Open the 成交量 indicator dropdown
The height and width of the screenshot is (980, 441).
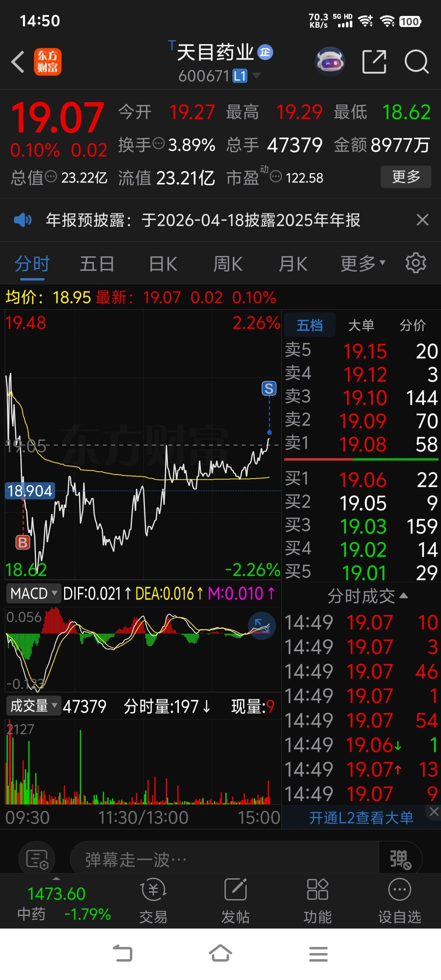click(33, 706)
